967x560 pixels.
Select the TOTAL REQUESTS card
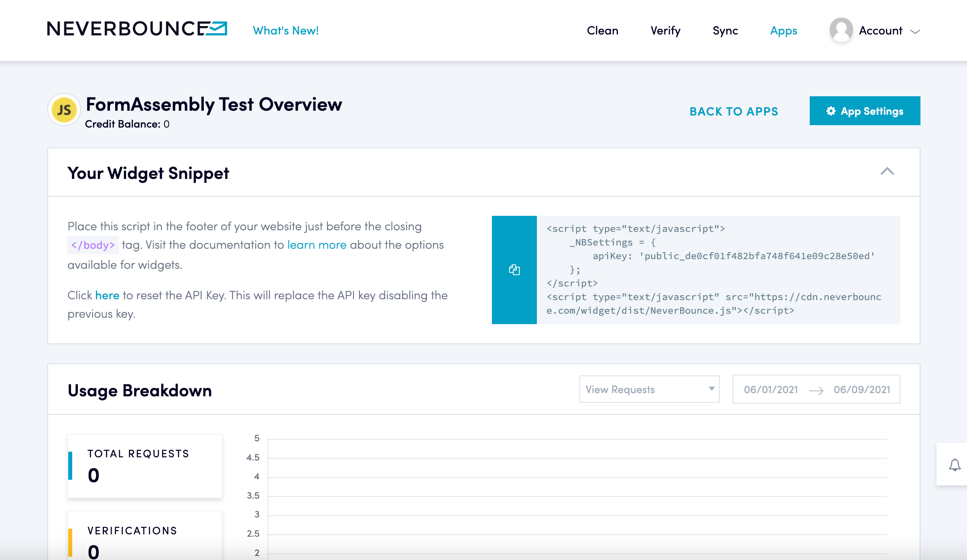coord(144,466)
